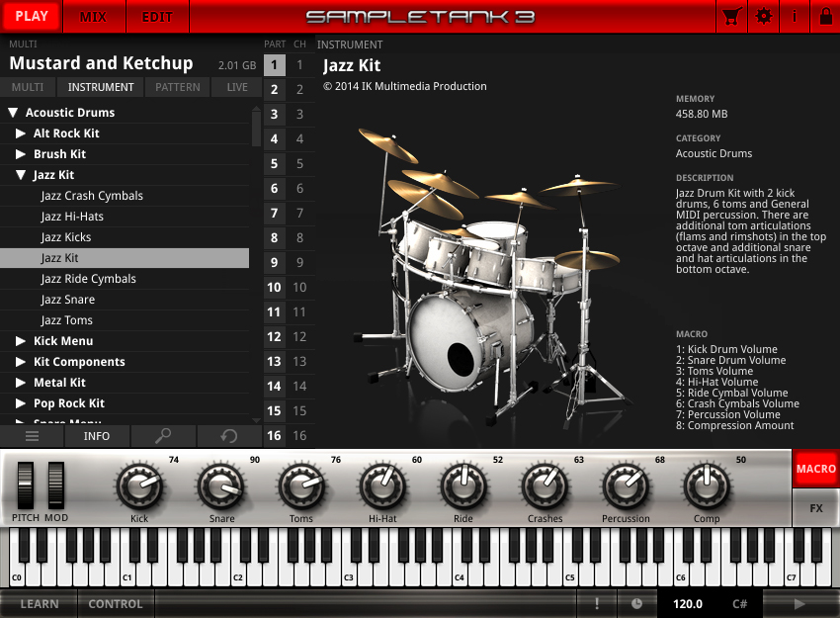Click the PITCH wheel
The height and width of the screenshot is (618, 840).
[25, 486]
